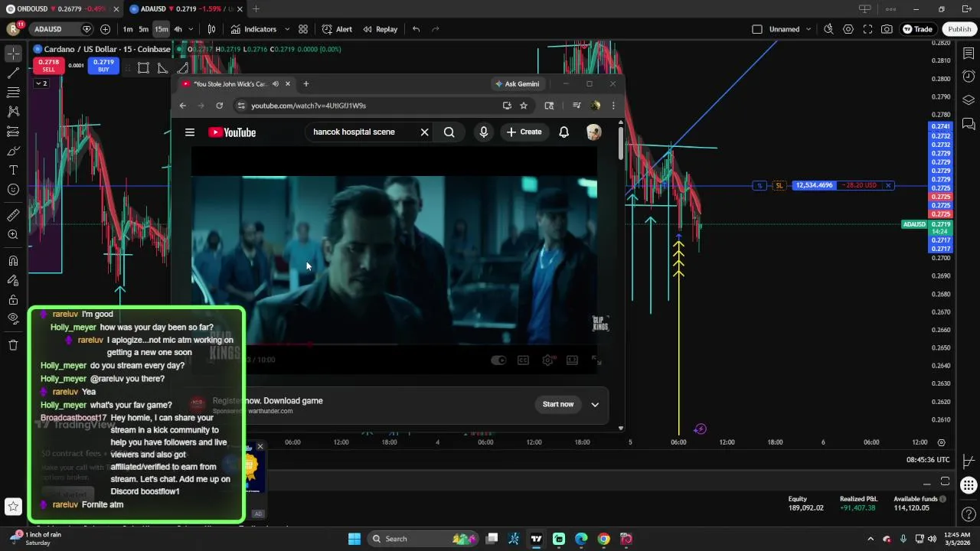
Task: Toggle closed captions on the video
Action: 523,360
